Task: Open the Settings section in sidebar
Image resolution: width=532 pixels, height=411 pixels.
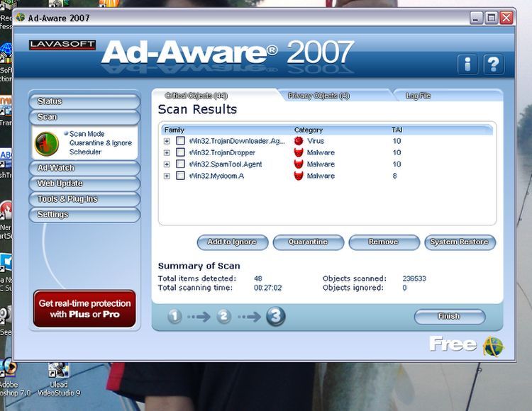Action: (x=84, y=215)
